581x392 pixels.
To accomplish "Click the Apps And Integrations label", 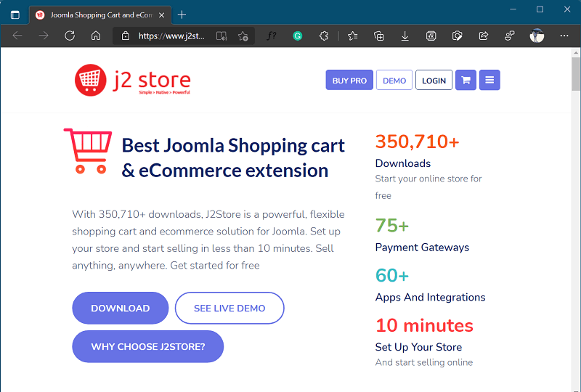I will point(430,297).
